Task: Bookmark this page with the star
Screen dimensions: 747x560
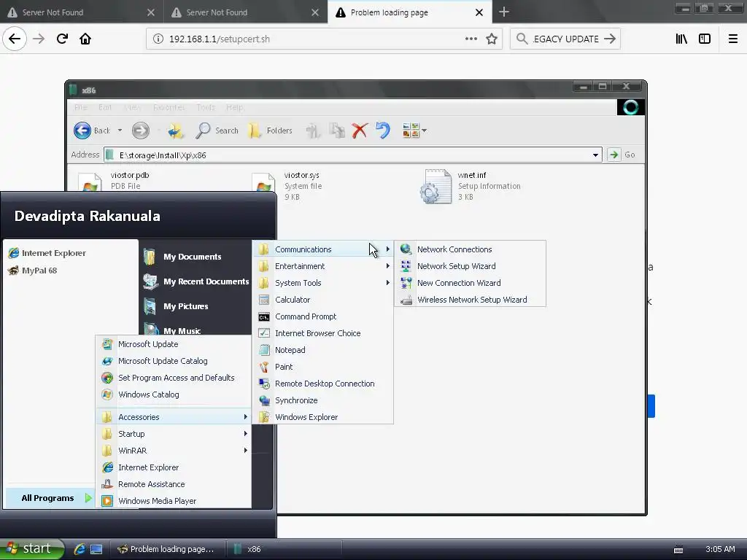Action: point(492,39)
